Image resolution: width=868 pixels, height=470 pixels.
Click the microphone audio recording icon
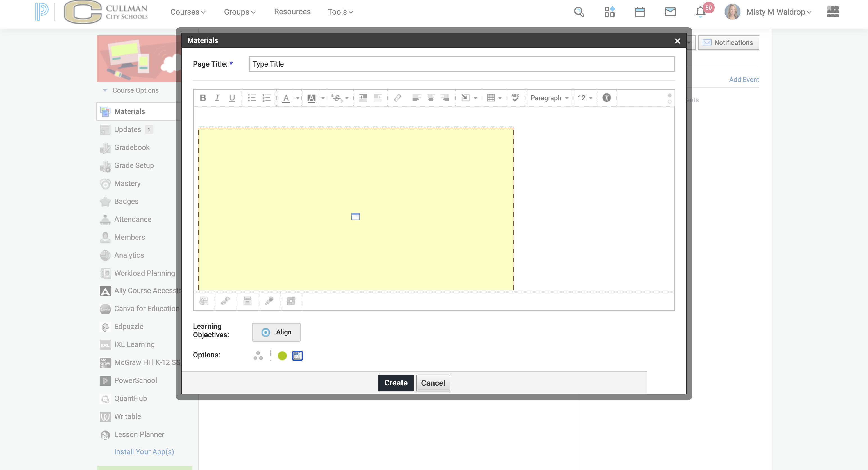point(269,301)
